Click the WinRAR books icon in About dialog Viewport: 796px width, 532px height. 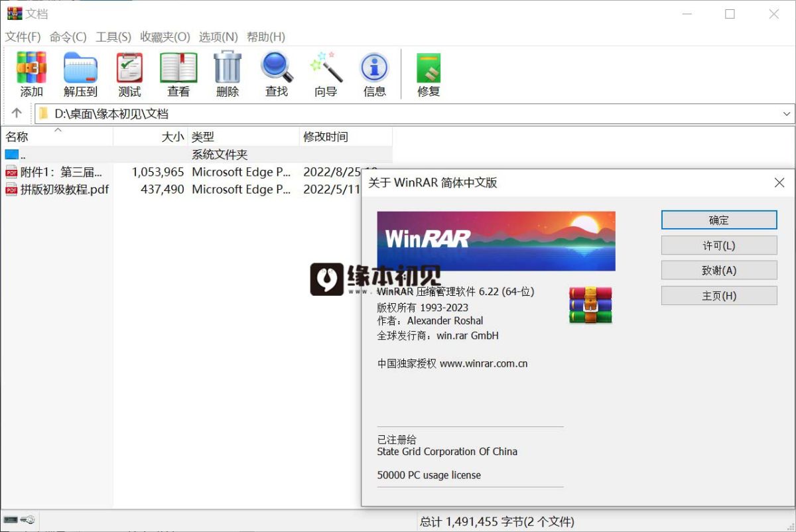[x=590, y=305]
